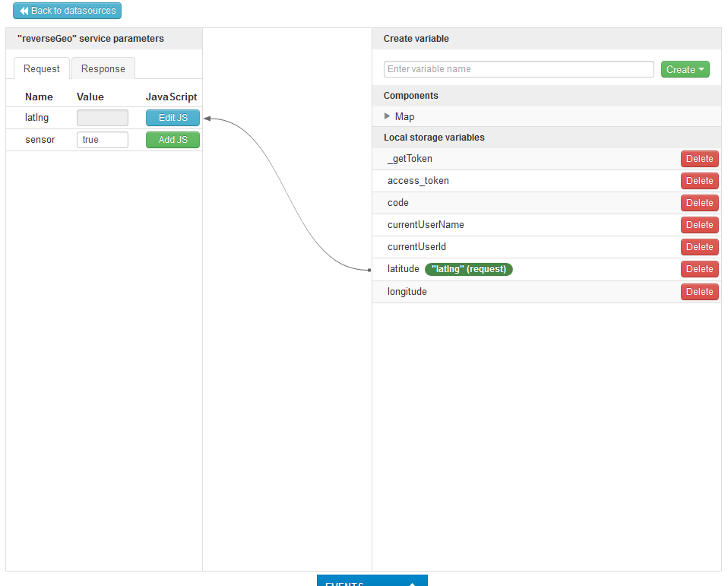The width and height of the screenshot is (728, 586).
Task: Expand the EVENTS panel at bottom
Action: pyautogui.click(x=372, y=581)
